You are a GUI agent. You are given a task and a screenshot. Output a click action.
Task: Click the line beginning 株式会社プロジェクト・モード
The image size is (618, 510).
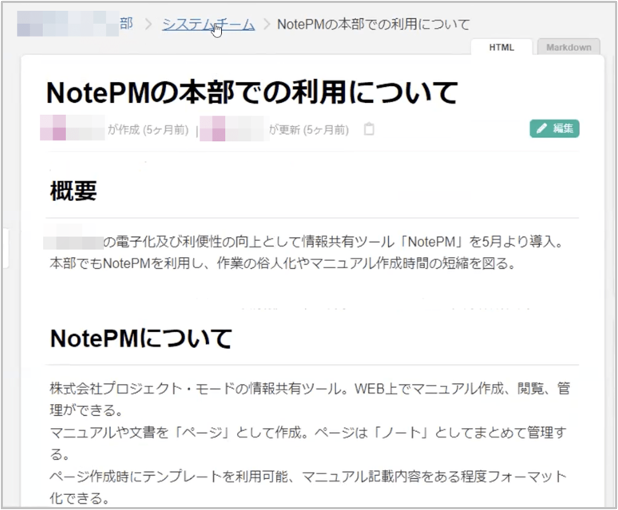(310, 389)
